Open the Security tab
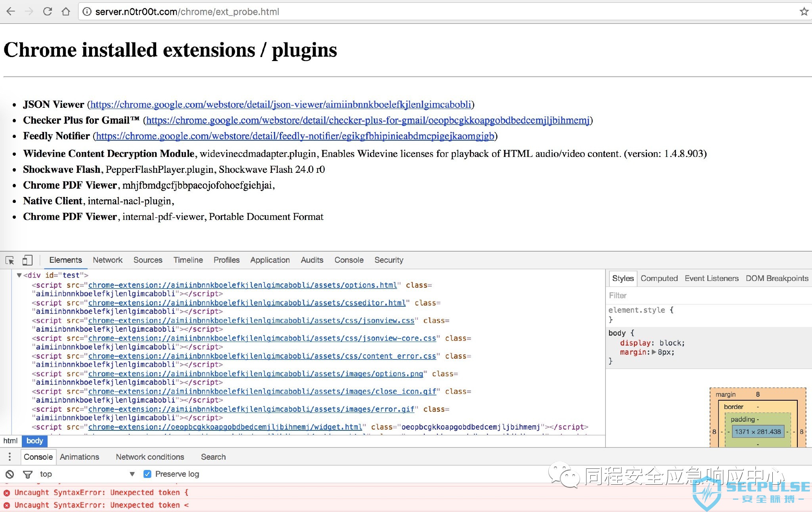 tap(389, 260)
